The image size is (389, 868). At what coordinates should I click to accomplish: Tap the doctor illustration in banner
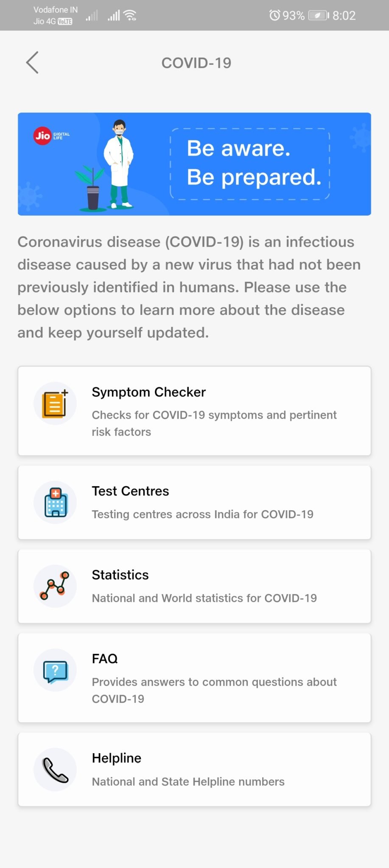pos(119,163)
